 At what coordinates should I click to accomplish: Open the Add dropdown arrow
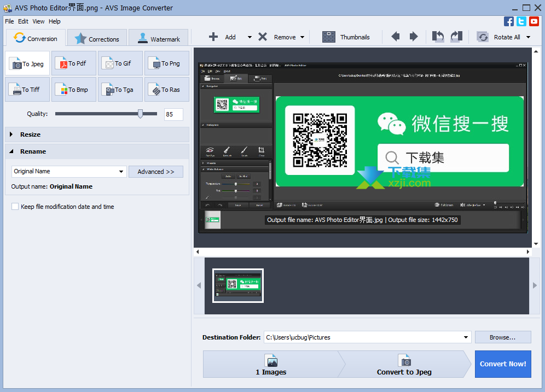[250, 37]
